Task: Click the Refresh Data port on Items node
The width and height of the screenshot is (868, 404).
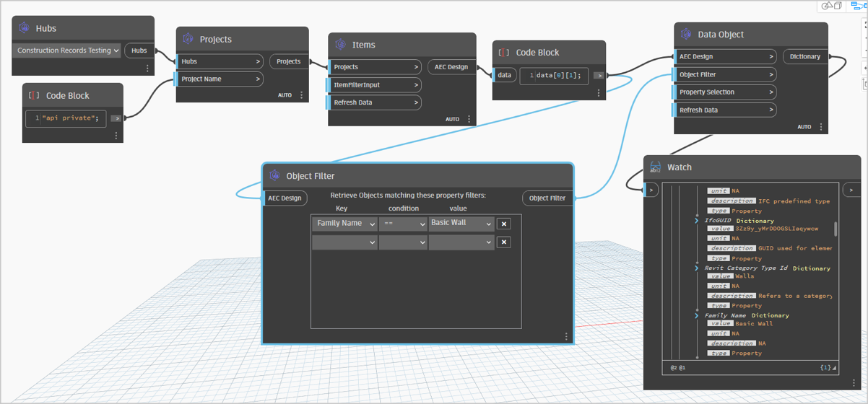Action: 375,102
